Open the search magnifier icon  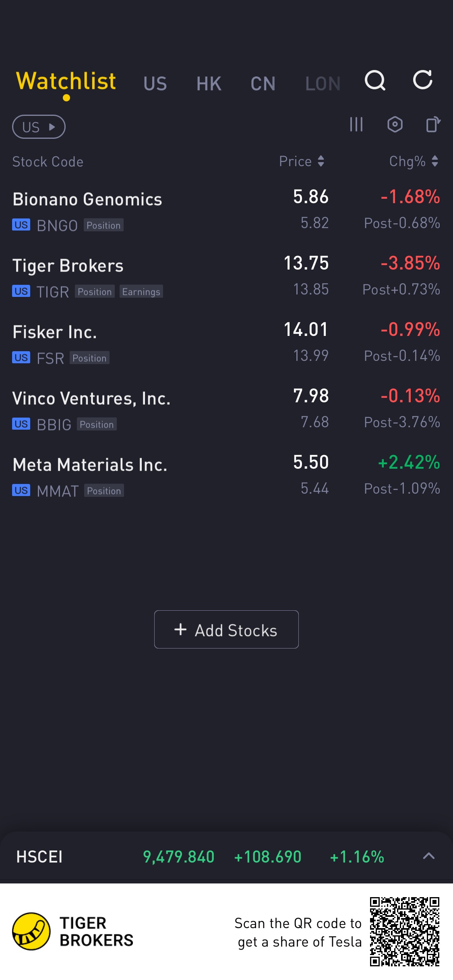click(x=375, y=80)
